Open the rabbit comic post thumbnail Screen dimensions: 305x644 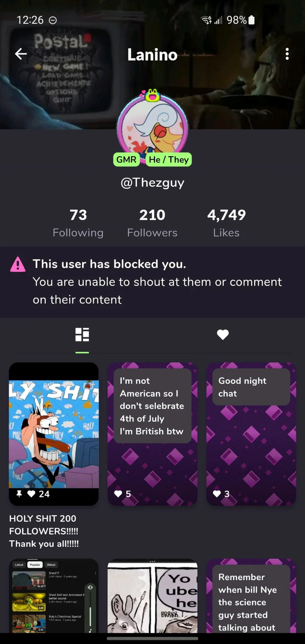point(152,596)
